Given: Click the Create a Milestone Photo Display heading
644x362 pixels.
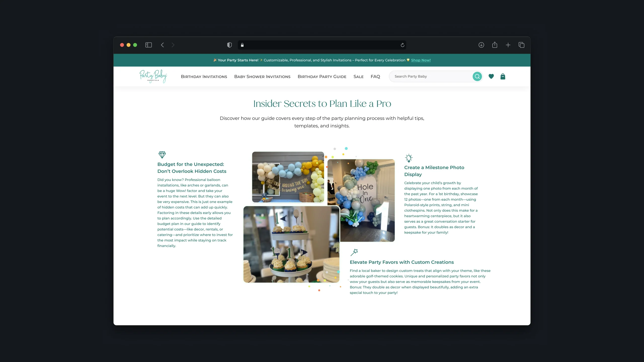Looking at the screenshot, I should [x=434, y=171].
